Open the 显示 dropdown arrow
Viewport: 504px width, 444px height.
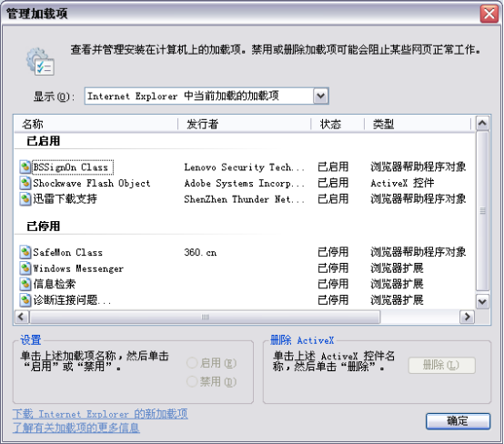tap(320, 96)
